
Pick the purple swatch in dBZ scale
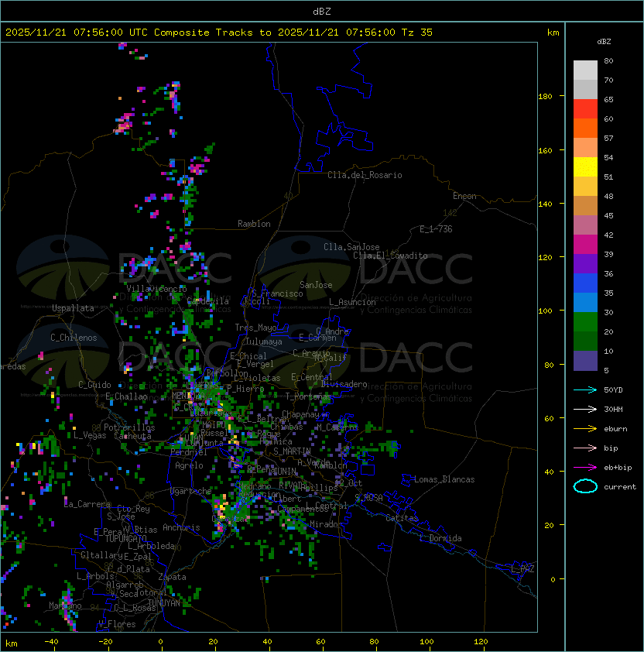pyautogui.click(x=585, y=263)
